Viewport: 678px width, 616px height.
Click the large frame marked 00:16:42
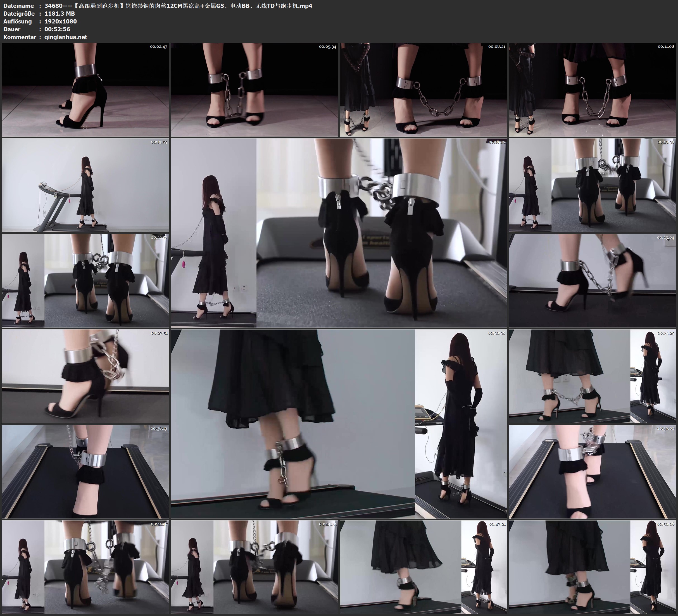[339, 233]
